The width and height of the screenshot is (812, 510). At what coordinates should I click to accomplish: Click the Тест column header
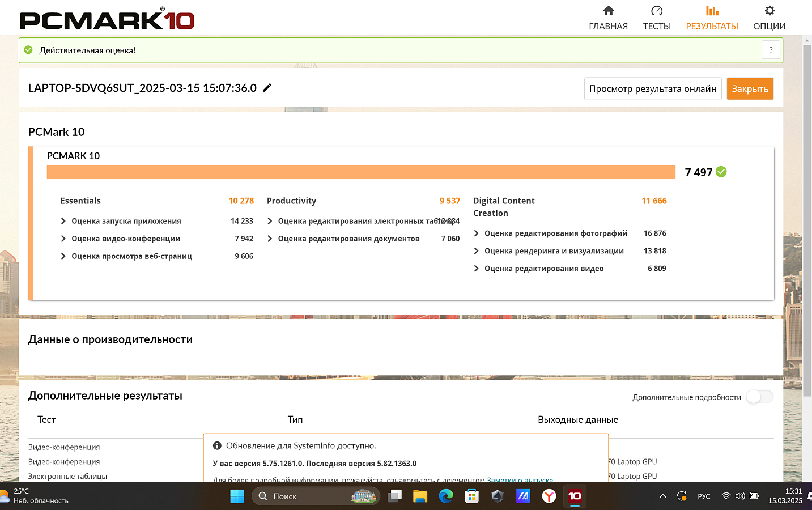coord(46,419)
